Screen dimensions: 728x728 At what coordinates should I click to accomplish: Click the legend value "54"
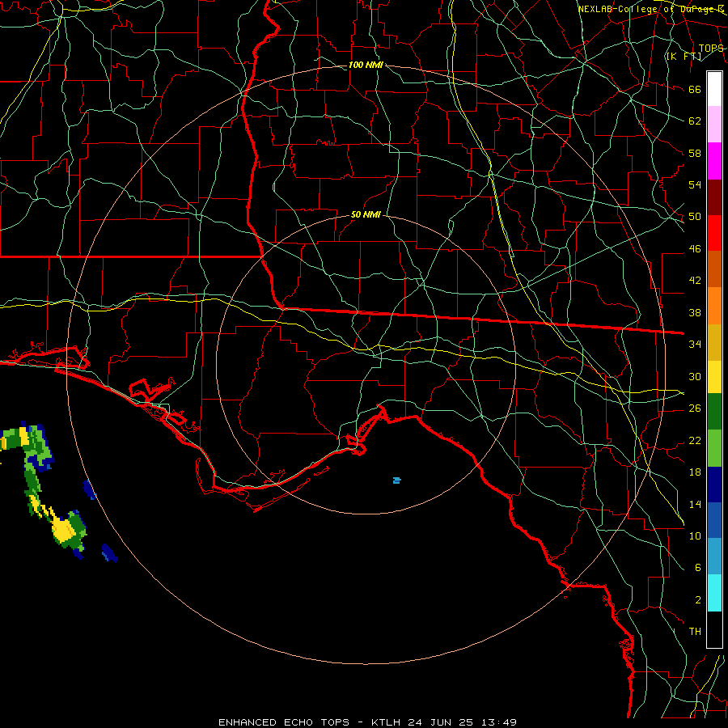click(695, 184)
